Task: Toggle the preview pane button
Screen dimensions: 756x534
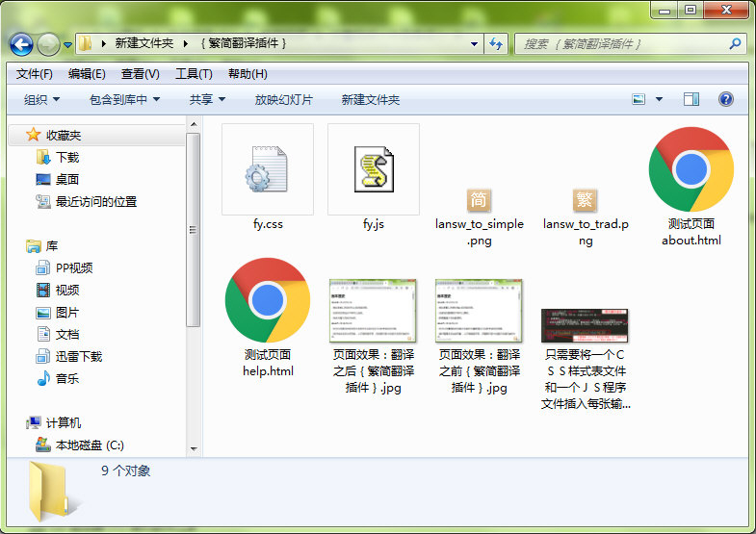Action: [x=691, y=99]
